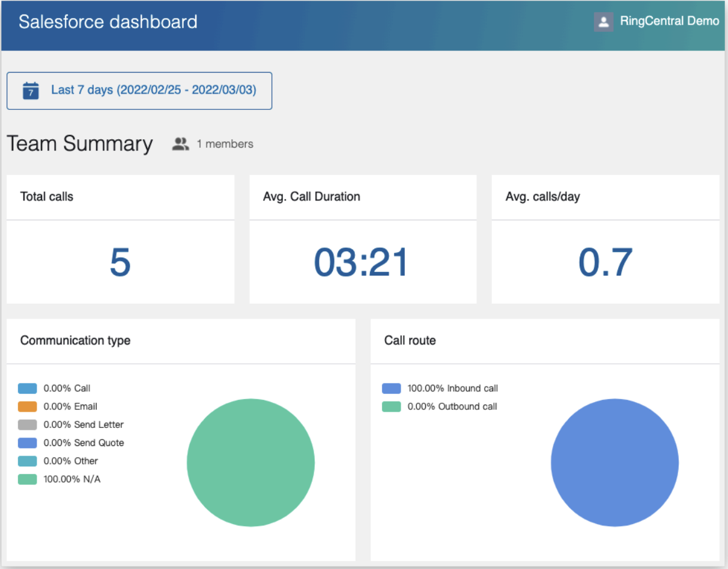Click the '1 members' label

(225, 144)
